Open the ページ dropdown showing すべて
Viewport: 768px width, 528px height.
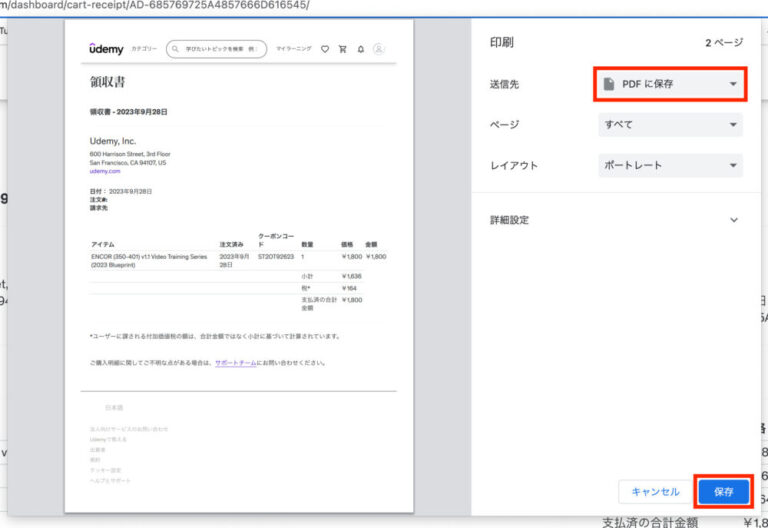pyautogui.click(x=670, y=125)
